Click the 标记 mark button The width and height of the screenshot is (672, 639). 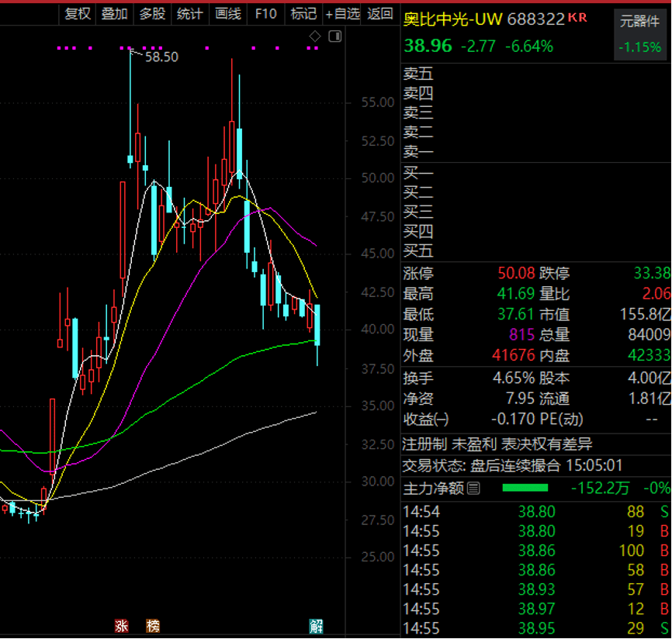tap(303, 13)
